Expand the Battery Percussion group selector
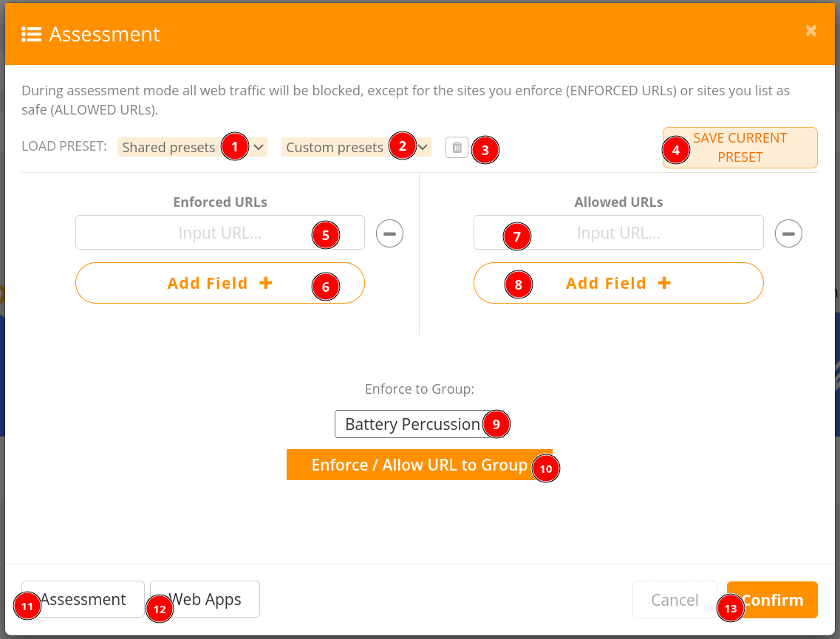 coord(419,424)
